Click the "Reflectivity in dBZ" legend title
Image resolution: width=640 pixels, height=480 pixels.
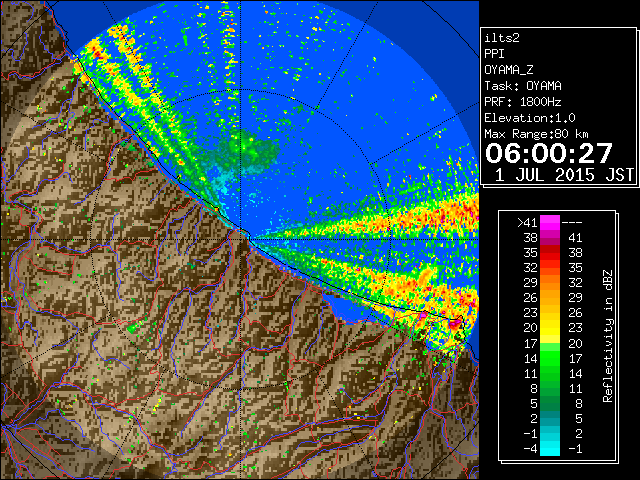[x=607, y=336]
